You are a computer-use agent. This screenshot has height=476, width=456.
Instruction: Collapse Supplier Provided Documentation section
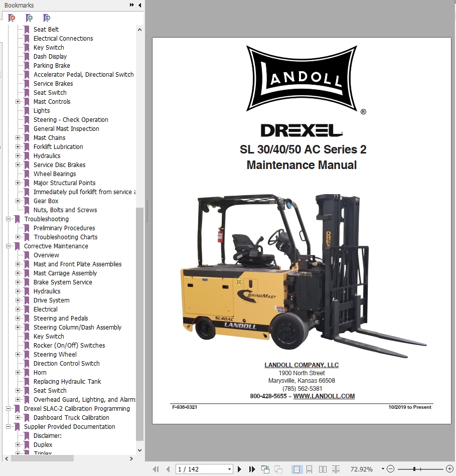pos(9,427)
